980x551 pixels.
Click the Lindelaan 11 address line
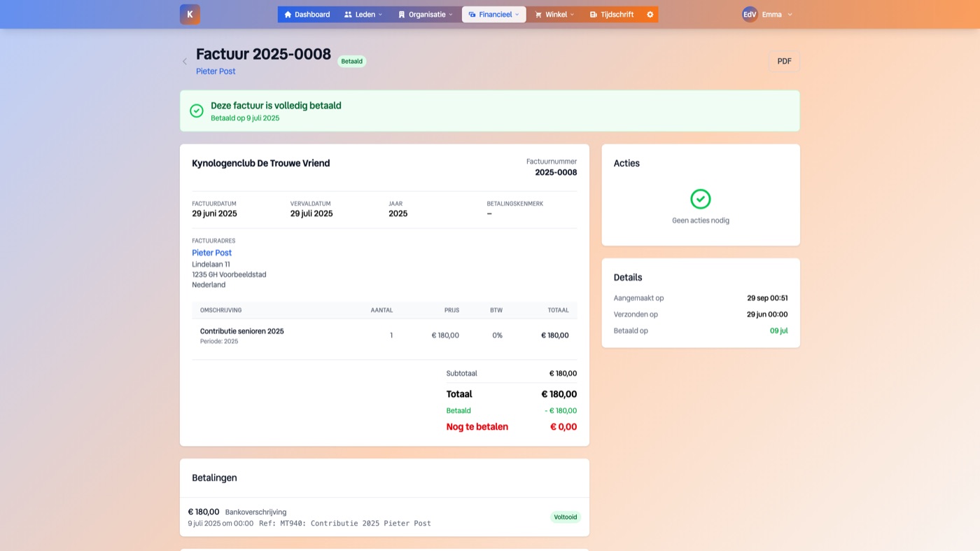[211, 265]
